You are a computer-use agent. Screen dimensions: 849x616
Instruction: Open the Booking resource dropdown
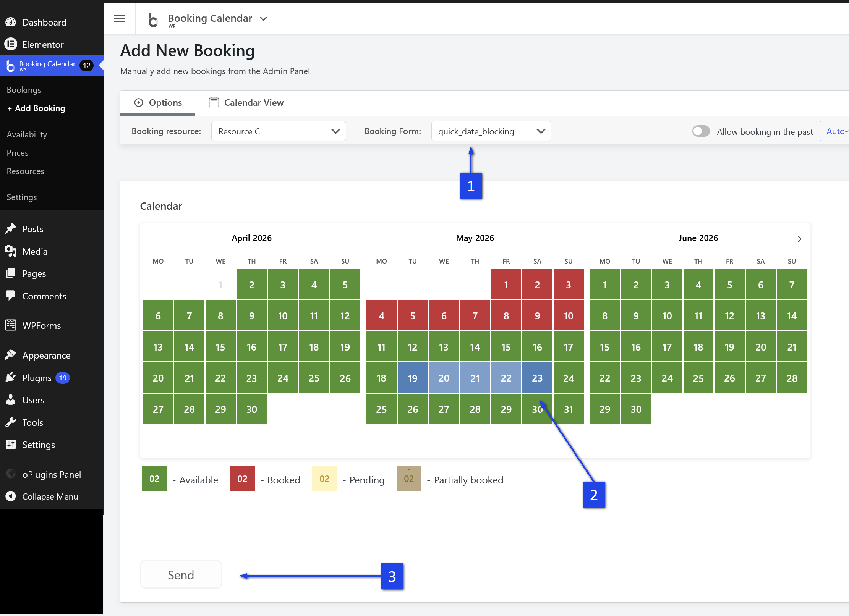coord(278,131)
